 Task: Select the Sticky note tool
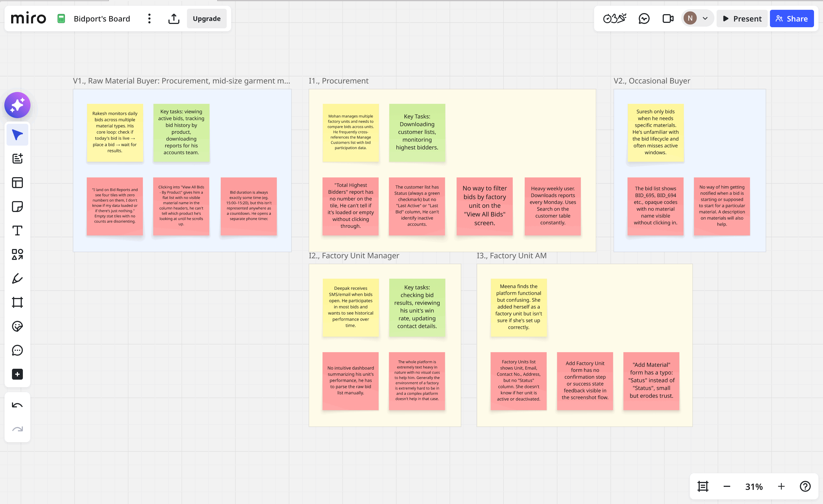[17, 206]
